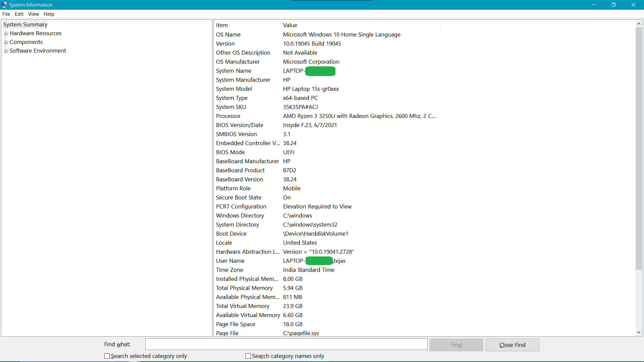Screen dimensions: 644x362
Task: Click the scrollbar up arrow
Action: [639, 23]
